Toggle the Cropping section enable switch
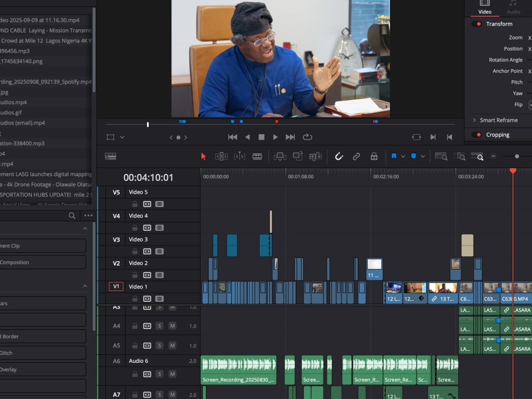Screen dimensions: 532x399 coord(477,135)
